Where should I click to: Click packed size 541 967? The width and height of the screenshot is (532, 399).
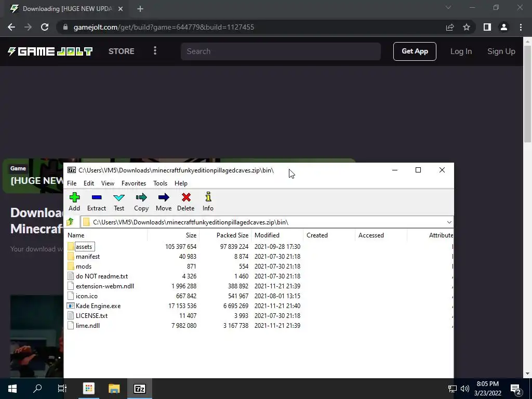pyautogui.click(x=238, y=296)
